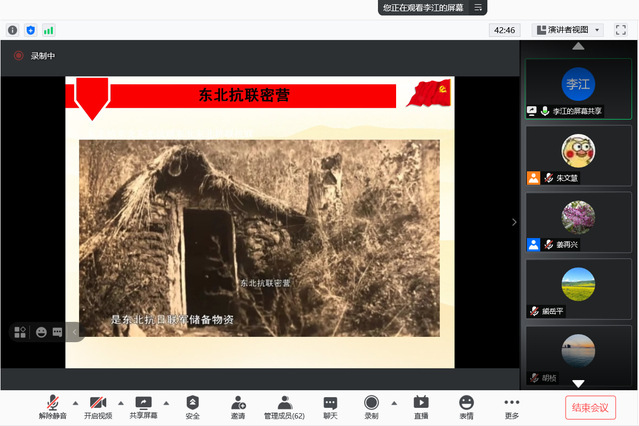This screenshot has width=639, height=426.
Task: Collapse the participant side panel arrow
Action: click(x=514, y=222)
